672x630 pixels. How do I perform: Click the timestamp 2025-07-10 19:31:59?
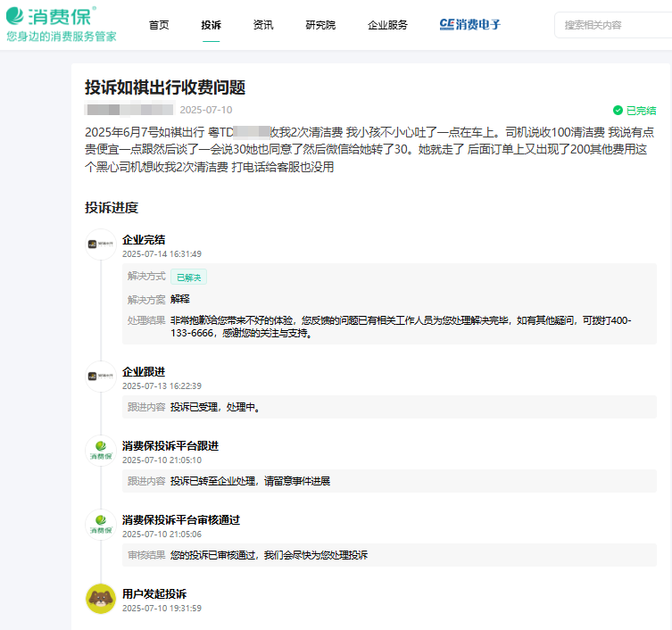[x=162, y=609]
